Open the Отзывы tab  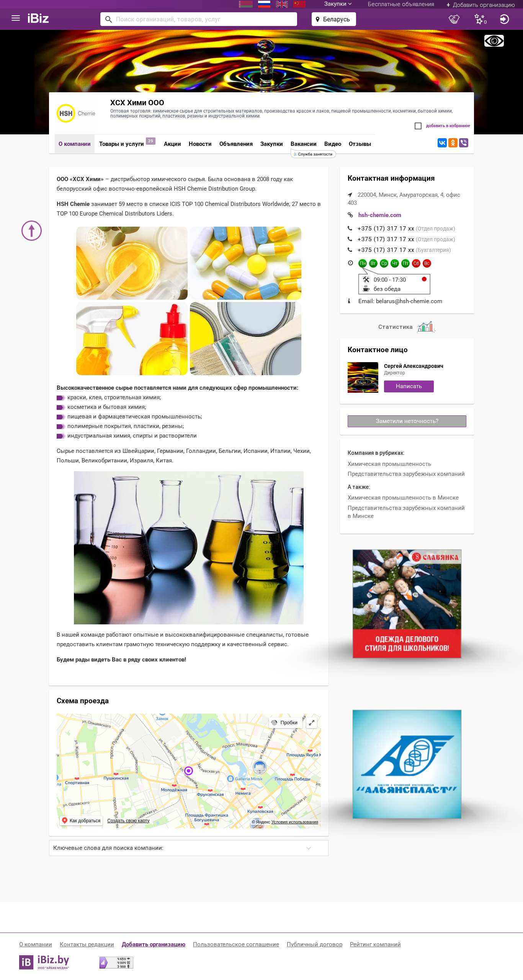click(x=360, y=144)
